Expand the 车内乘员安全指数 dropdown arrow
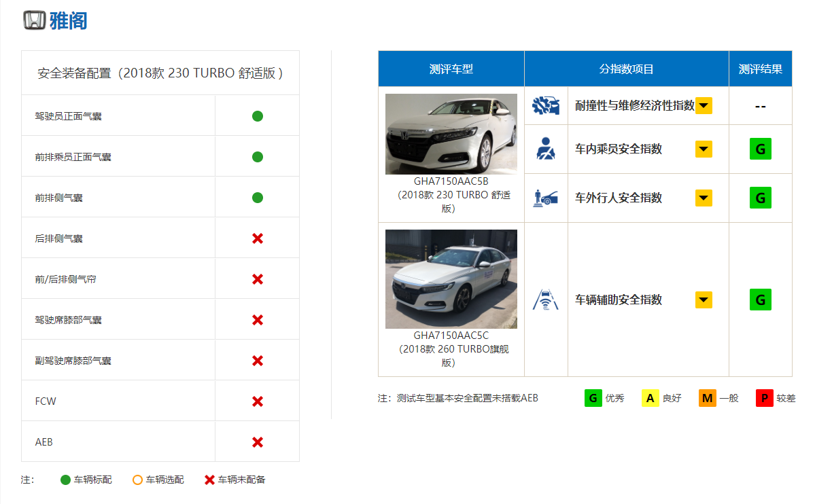Screen dimensions: 815x504 (704, 149)
